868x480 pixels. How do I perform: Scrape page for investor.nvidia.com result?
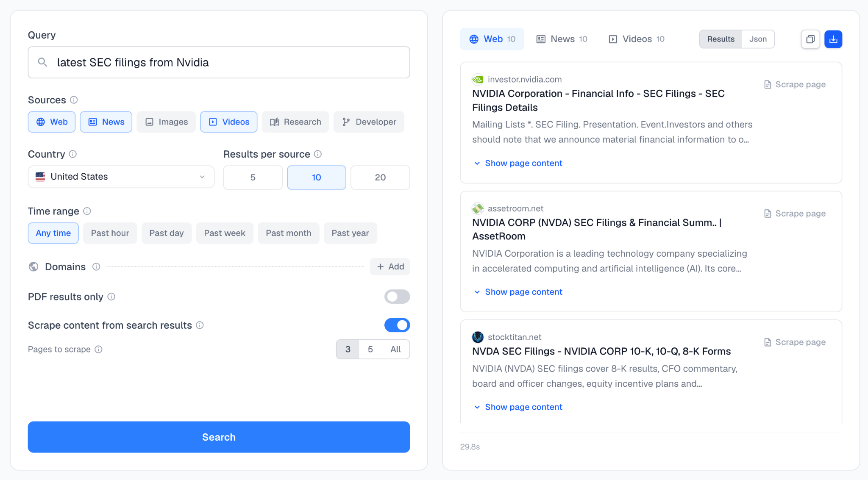[795, 84]
